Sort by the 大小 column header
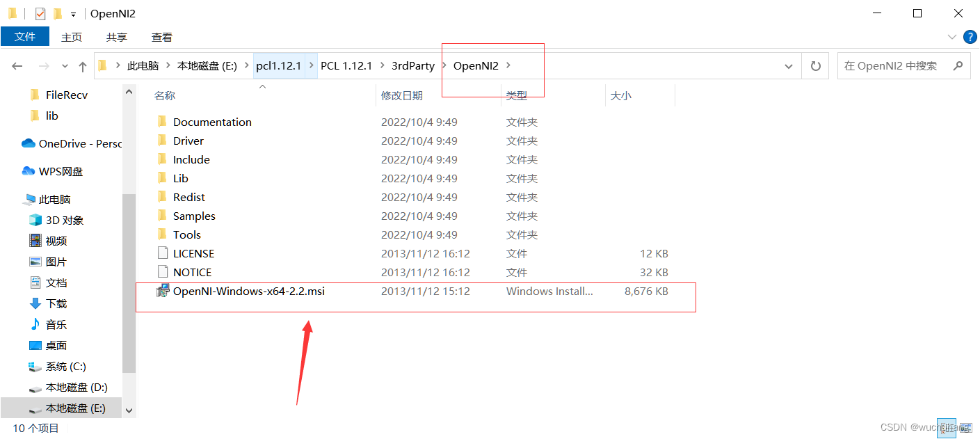The image size is (980, 439). click(620, 96)
